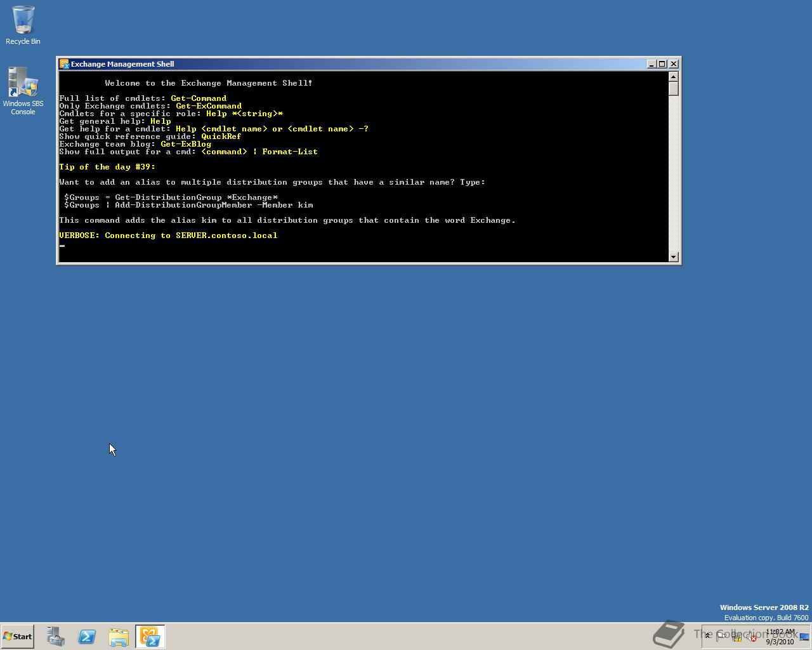Click the muted volume tray icon
The width and height of the screenshot is (812, 650).
pyautogui.click(x=752, y=637)
